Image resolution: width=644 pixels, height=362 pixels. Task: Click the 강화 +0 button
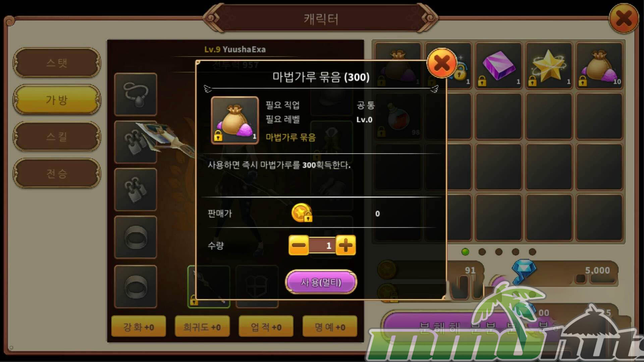(x=139, y=326)
